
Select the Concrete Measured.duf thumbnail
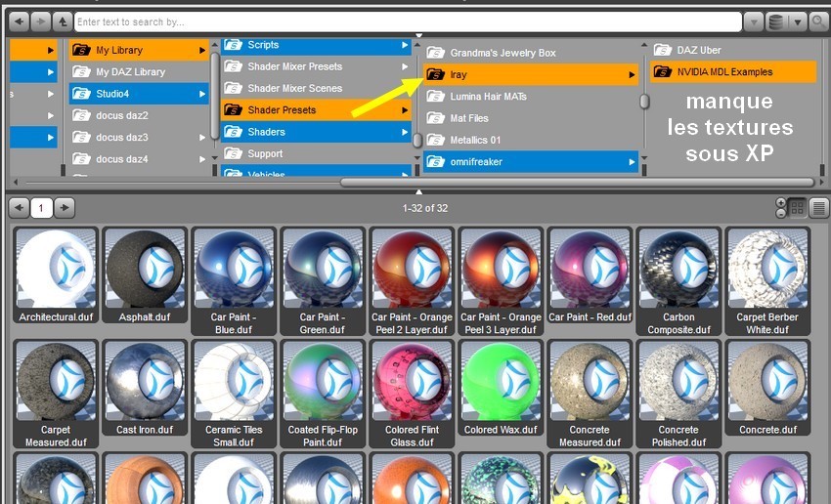point(590,395)
